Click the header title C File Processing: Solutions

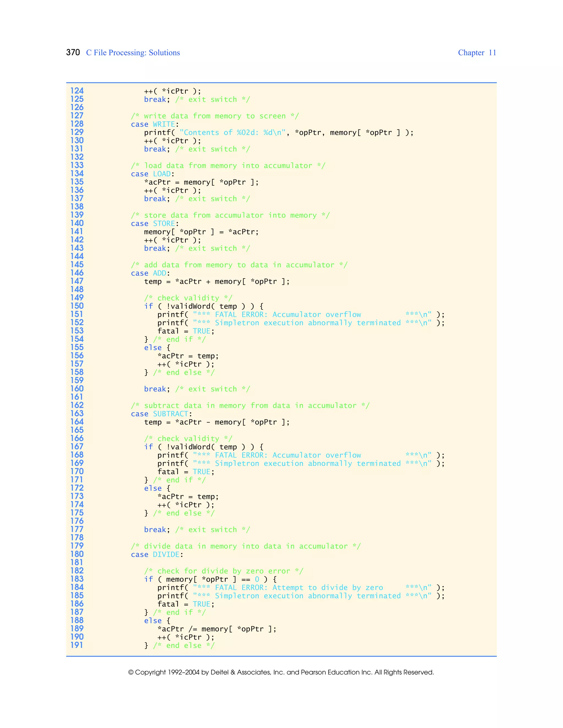point(133,53)
